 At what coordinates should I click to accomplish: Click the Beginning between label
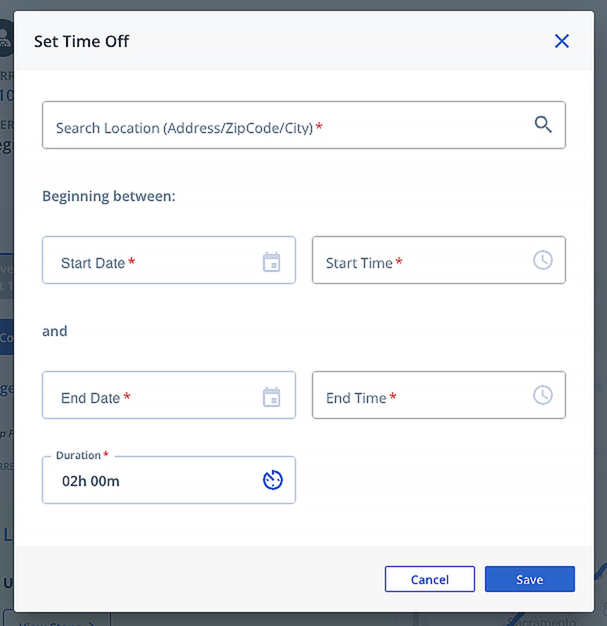(x=109, y=196)
